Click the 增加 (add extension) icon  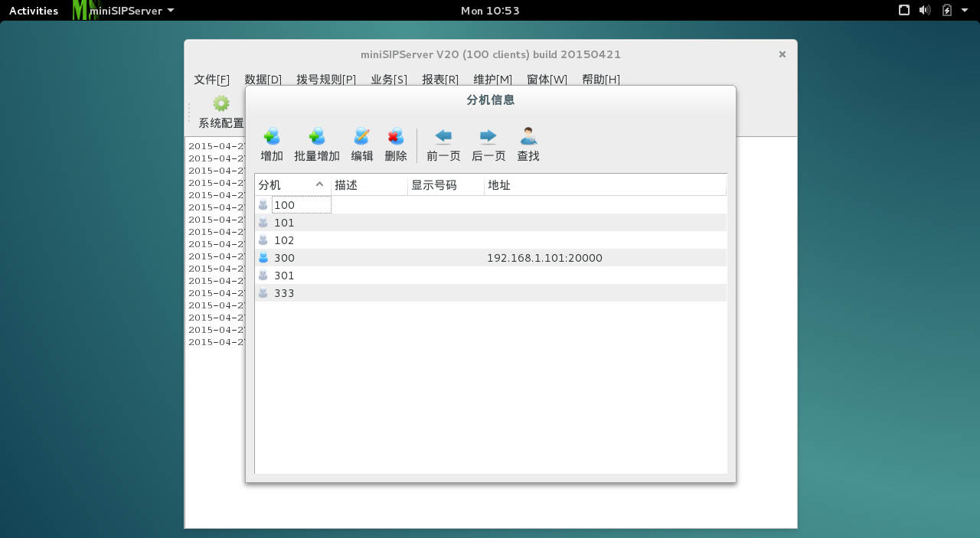click(x=272, y=137)
